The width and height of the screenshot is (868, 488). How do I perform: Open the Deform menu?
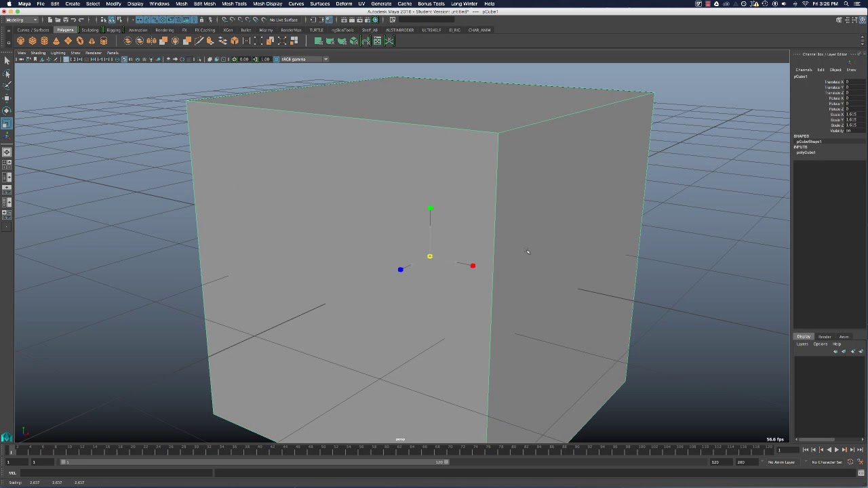tap(344, 3)
